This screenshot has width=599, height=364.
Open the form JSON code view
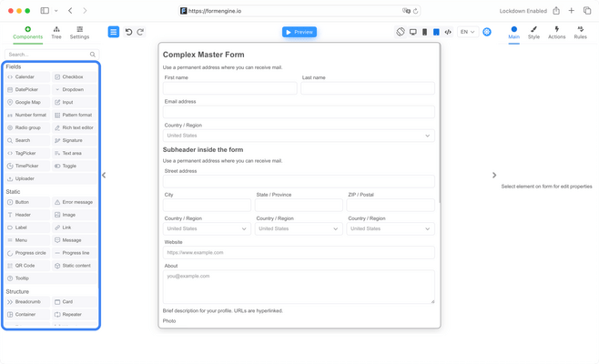448,32
